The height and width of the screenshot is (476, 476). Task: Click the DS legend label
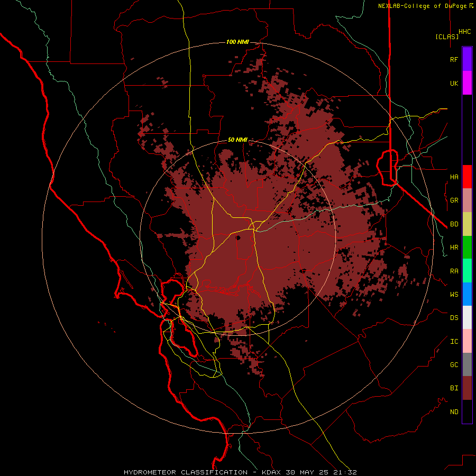point(454,317)
